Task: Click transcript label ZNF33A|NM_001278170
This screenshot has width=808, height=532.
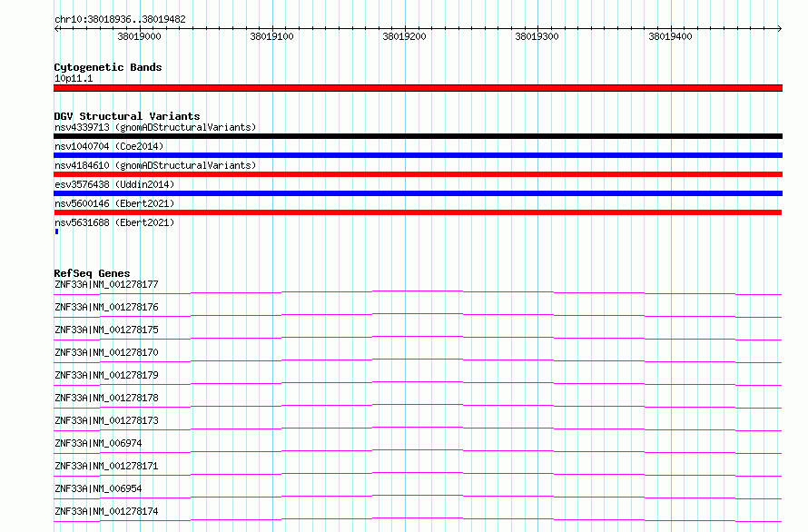Action: point(106,352)
